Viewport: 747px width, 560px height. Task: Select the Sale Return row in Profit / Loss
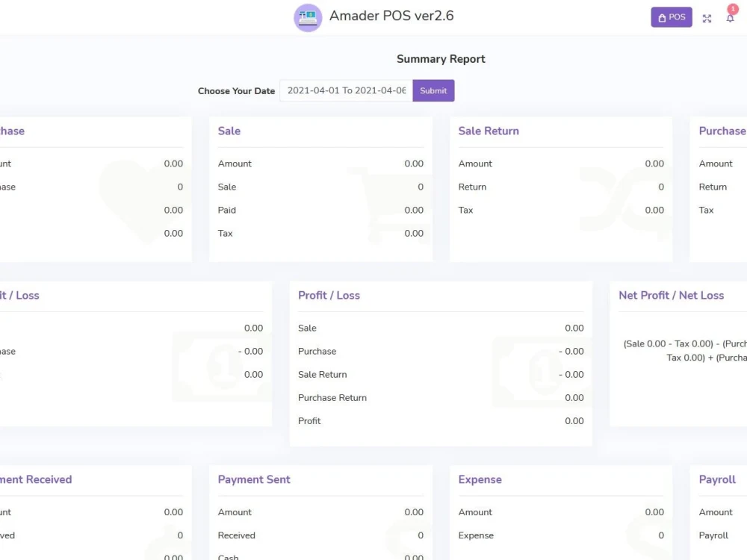click(441, 374)
